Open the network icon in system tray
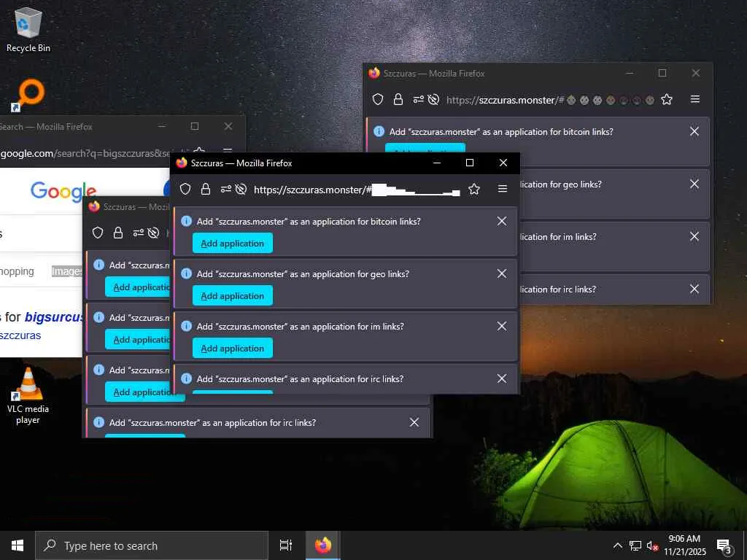This screenshot has height=560, width=747. pos(635,545)
